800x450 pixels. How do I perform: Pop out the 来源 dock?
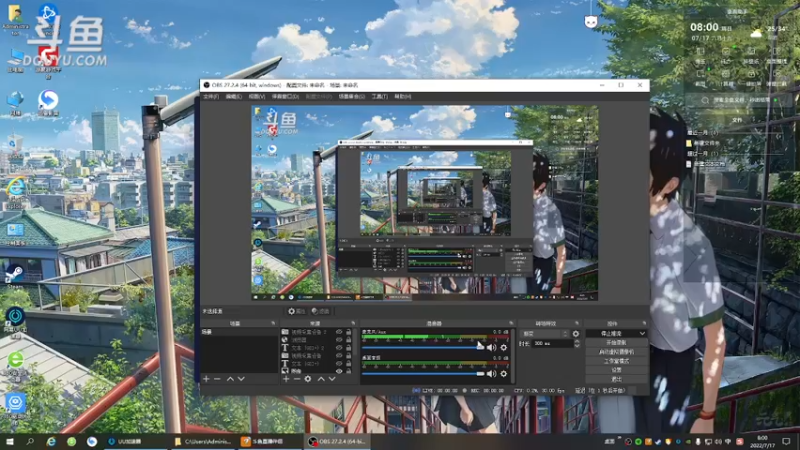[x=353, y=323]
